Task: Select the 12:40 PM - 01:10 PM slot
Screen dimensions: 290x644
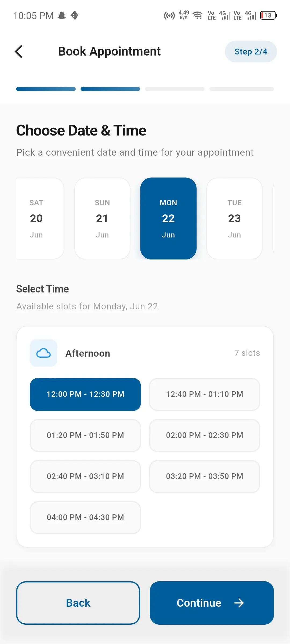Action: tap(205, 394)
